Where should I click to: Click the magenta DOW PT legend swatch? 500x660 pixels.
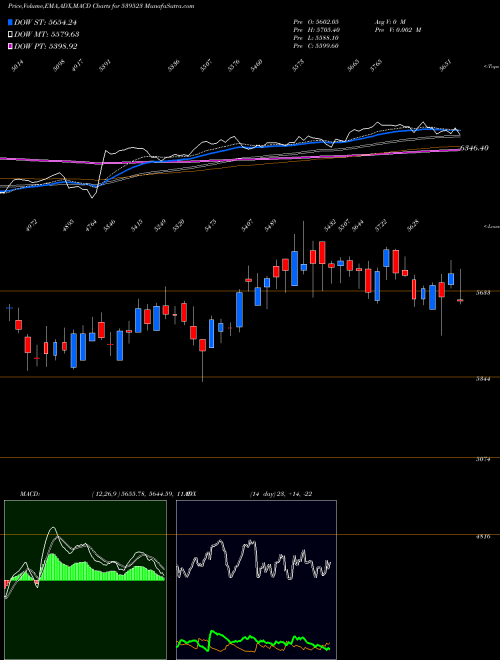pos(10,46)
